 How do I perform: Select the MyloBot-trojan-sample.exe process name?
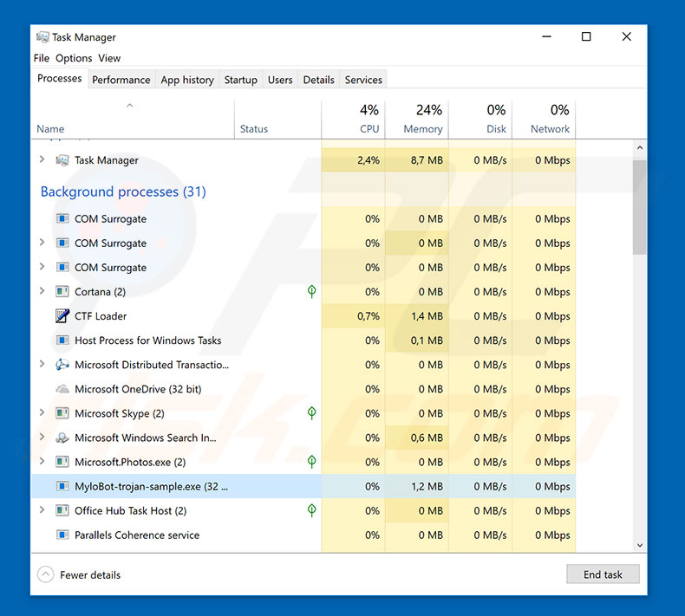pos(151,486)
